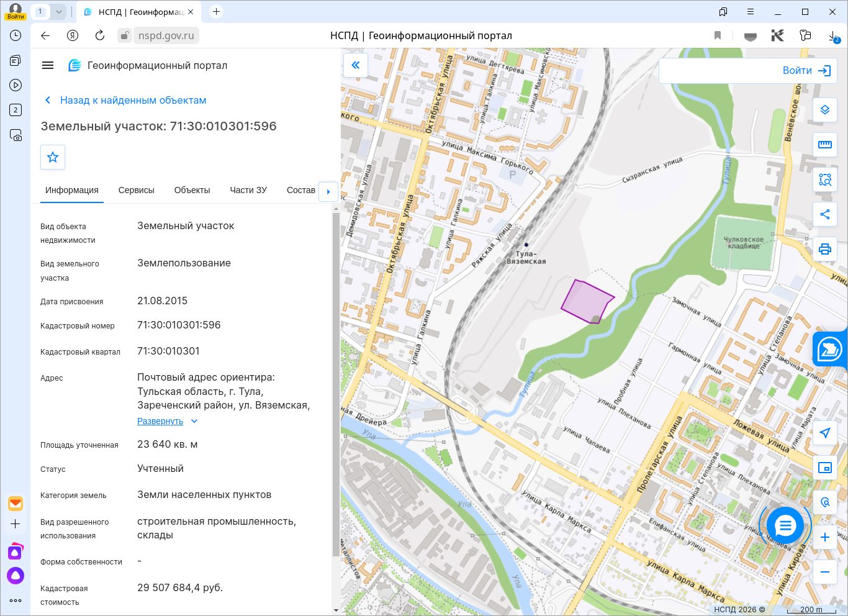Open the mini-map overview icon
The image size is (848, 616).
[x=825, y=468]
